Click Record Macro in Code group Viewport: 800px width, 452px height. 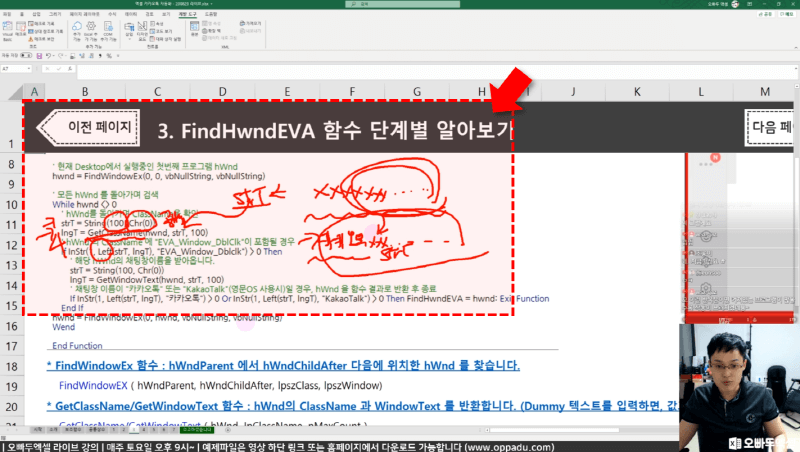coord(41,23)
